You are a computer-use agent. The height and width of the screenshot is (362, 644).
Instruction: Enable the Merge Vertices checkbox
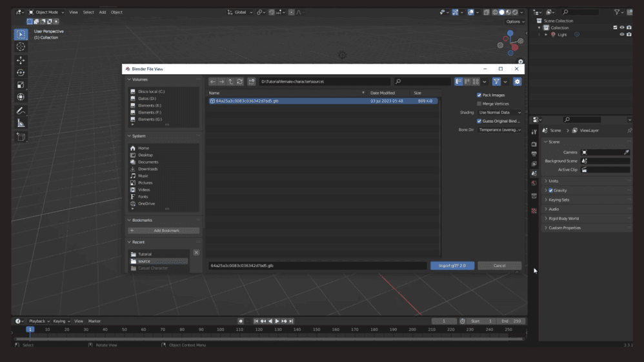[479, 104]
